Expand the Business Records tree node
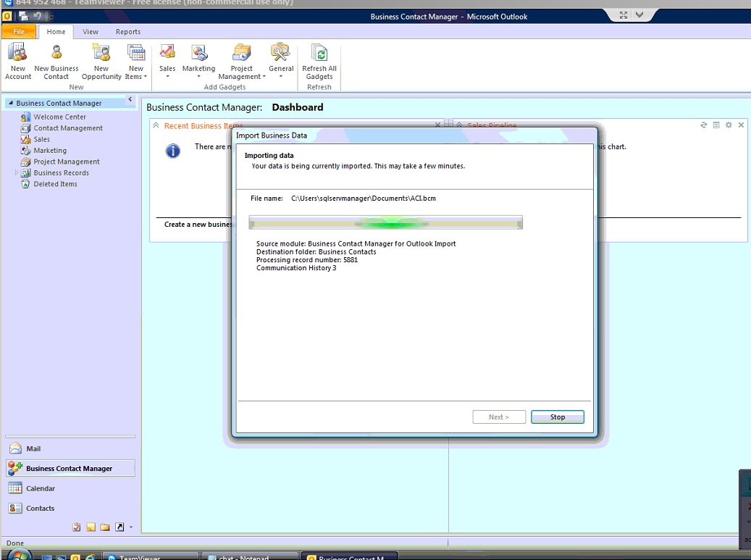This screenshot has height=560, width=751. point(17,173)
